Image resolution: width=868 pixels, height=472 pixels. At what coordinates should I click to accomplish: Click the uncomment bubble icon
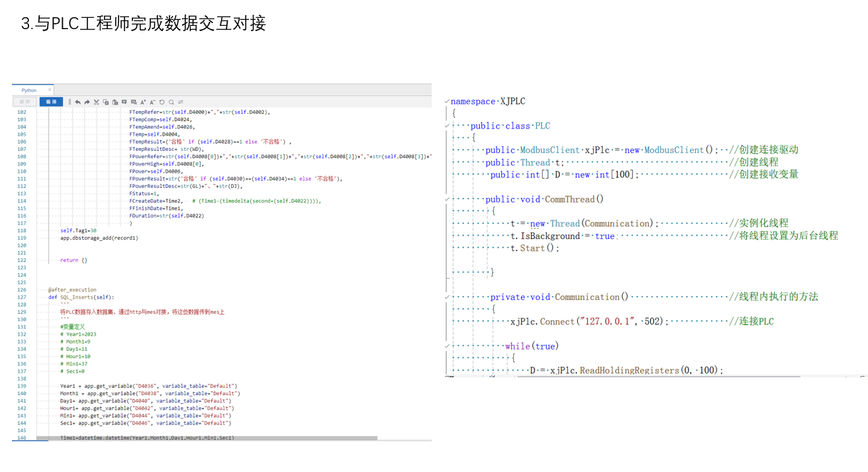point(134,102)
